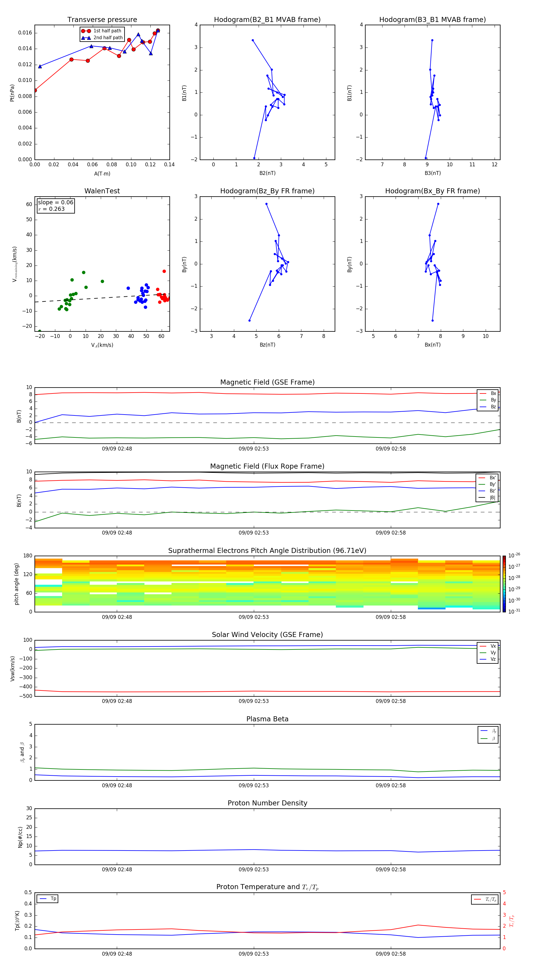Click the 'Magnetic Field (Flux Rope Frame)' title

point(267,467)
